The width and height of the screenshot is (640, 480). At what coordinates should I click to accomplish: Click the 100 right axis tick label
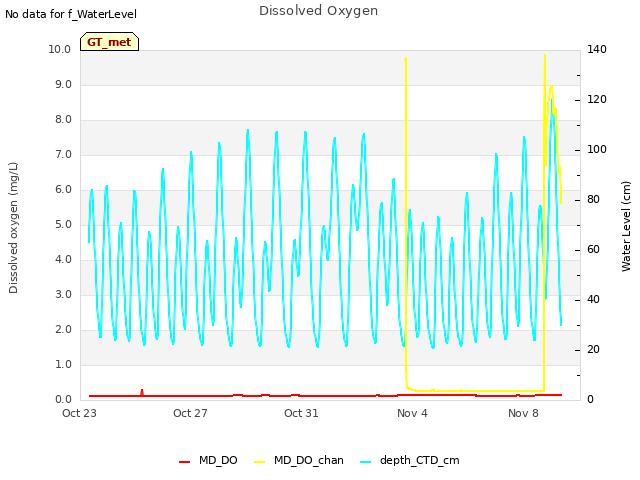(x=597, y=150)
